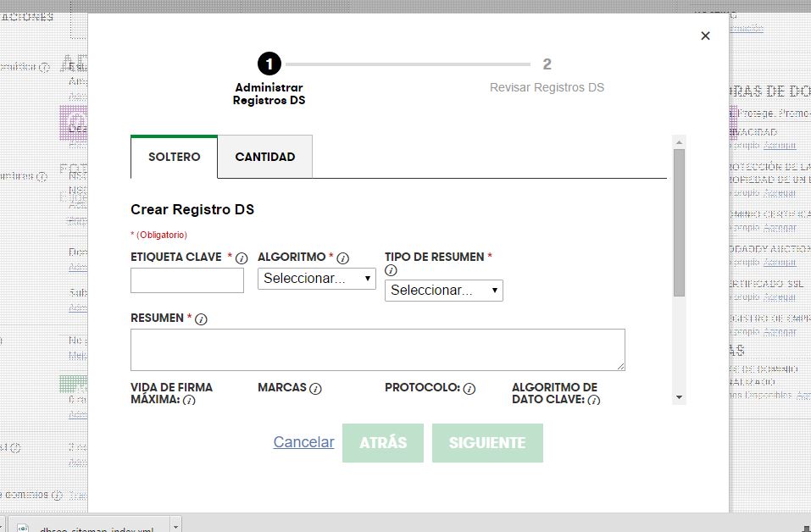Screen dimensions: 811x532
Task: Open the Algoritmo dropdown
Action: point(316,278)
